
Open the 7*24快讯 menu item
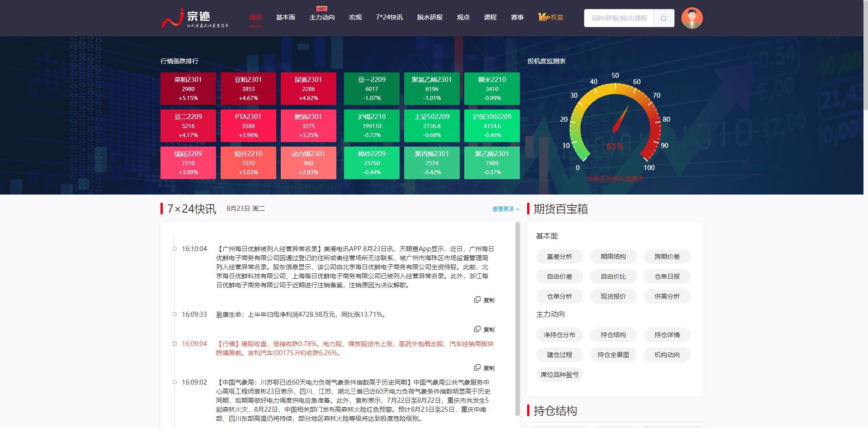(390, 18)
